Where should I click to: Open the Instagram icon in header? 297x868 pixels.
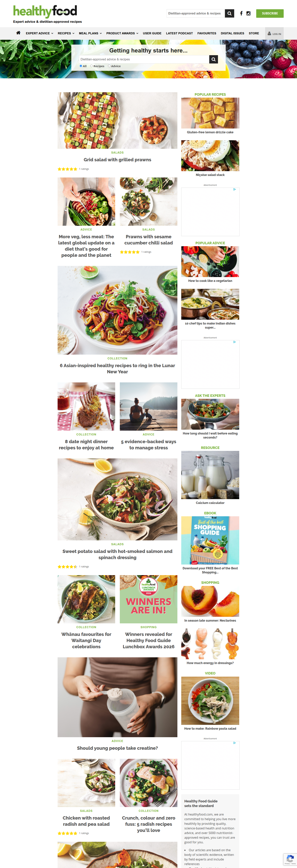tap(248, 14)
